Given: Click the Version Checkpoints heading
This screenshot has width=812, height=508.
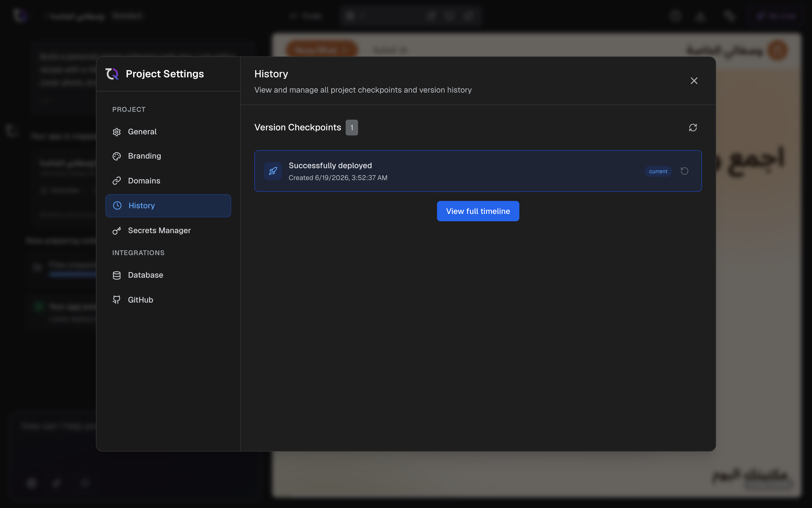Looking at the screenshot, I should pyautogui.click(x=298, y=127).
